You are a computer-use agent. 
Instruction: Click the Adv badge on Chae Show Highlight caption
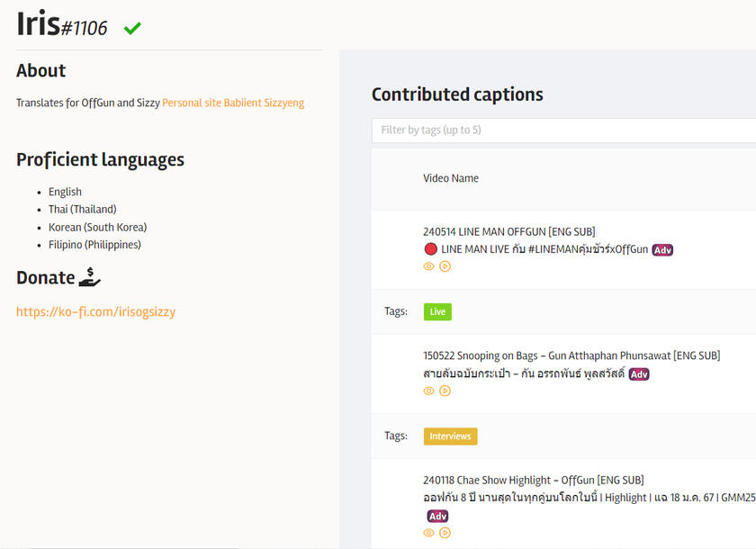click(x=437, y=516)
